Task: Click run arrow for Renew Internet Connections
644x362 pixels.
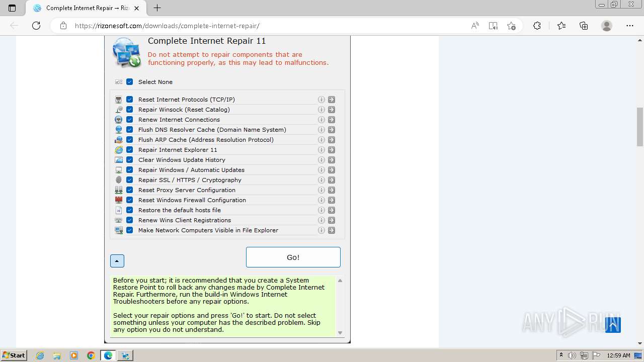Action: click(x=332, y=120)
